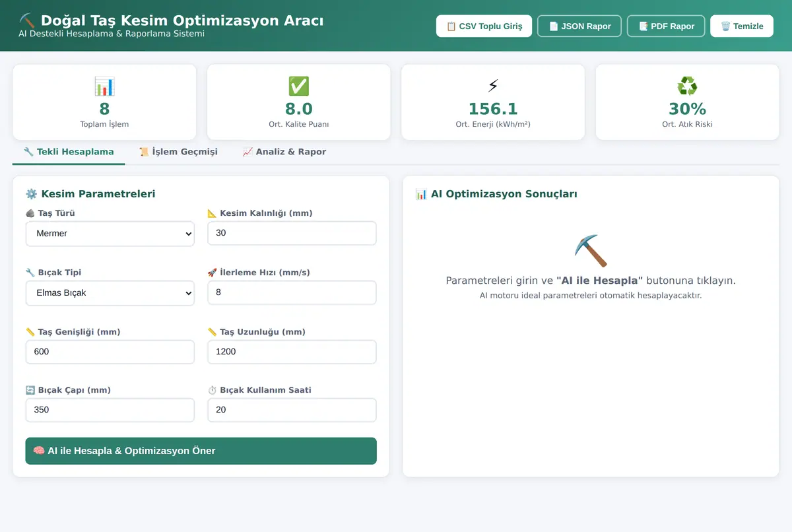Screen dimensions: 792x532
Task: Click the Toplam İşlem label
Action: 104,124
